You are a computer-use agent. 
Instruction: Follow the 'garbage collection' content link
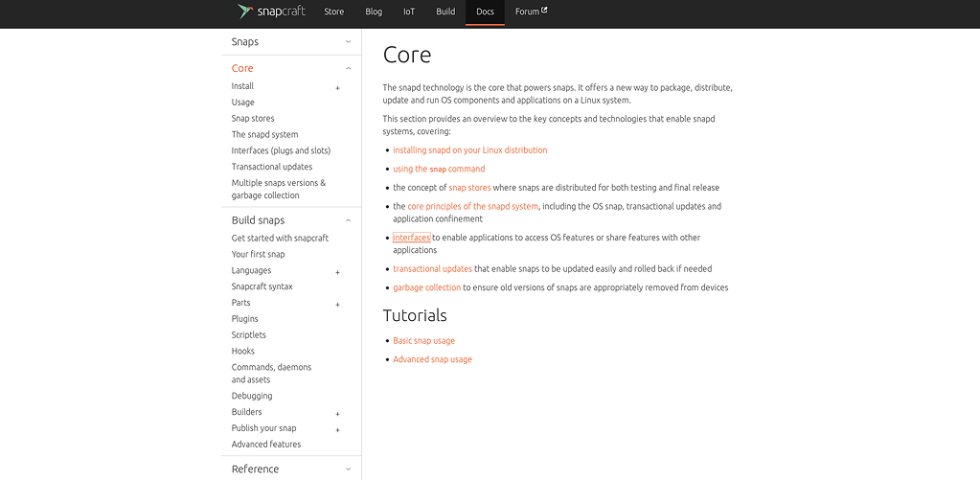click(426, 287)
